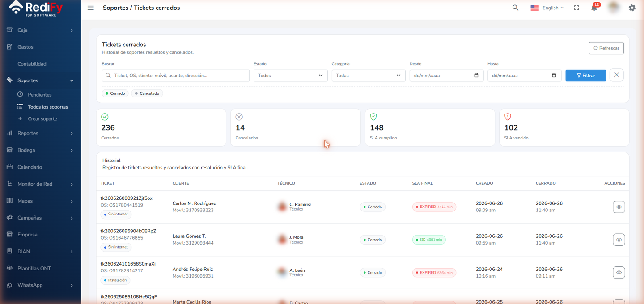Expand the DIAN menu chevron
Image resolution: width=644 pixels, height=304 pixels.
pos(72,252)
